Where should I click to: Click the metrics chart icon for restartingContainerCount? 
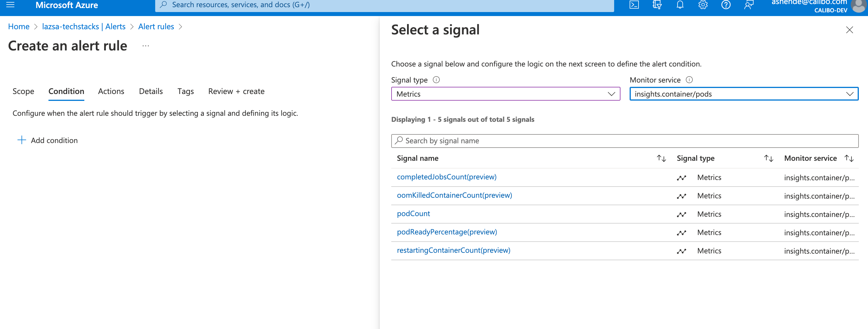click(x=681, y=251)
